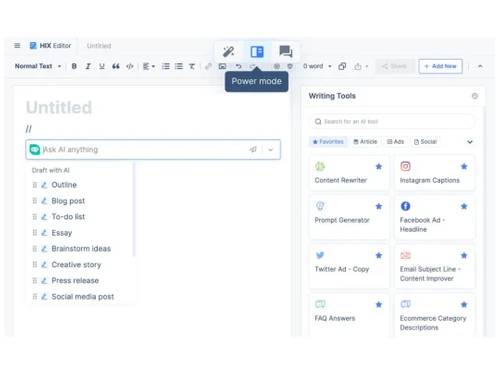Open the text alignment dropdown
Image resolution: width=500 pixels, height=375 pixels.
click(149, 66)
